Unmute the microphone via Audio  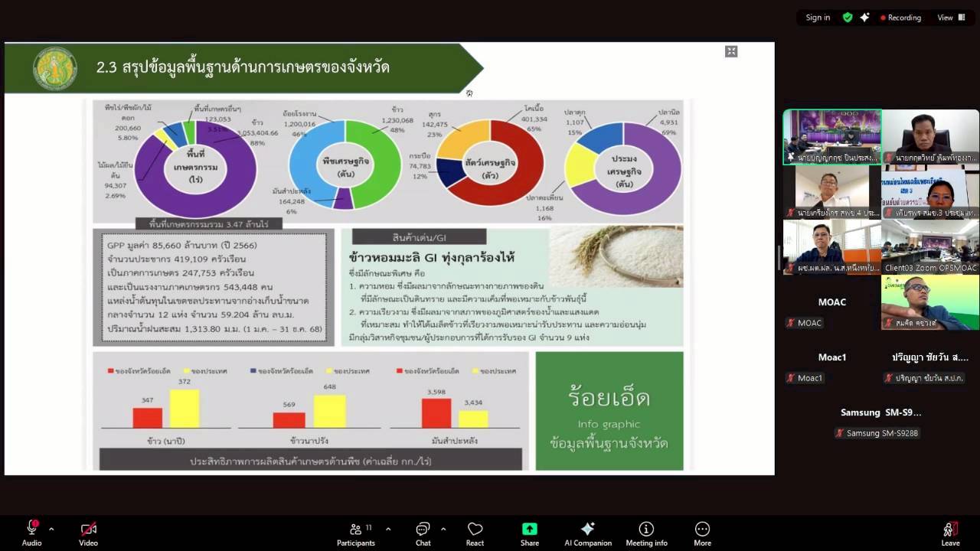[32, 533]
